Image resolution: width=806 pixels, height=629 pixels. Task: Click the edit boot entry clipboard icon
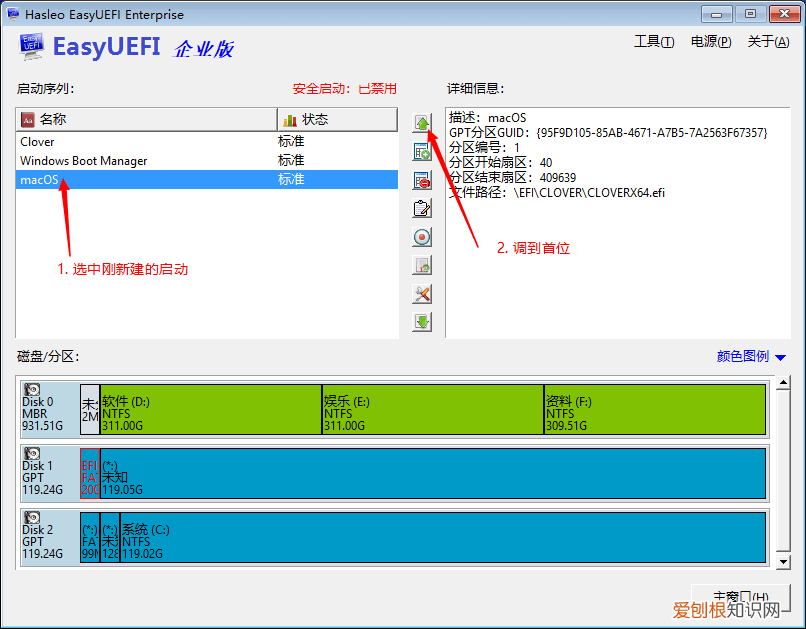(x=422, y=209)
